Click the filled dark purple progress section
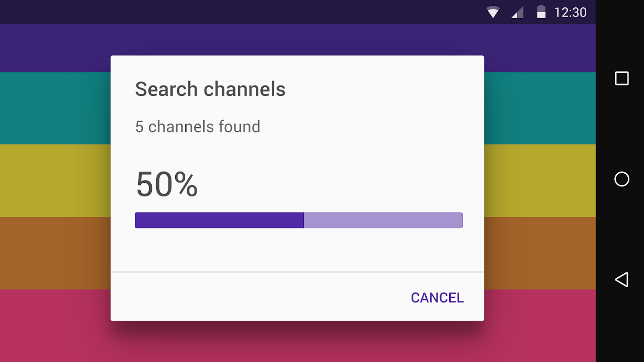 pyautogui.click(x=219, y=220)
